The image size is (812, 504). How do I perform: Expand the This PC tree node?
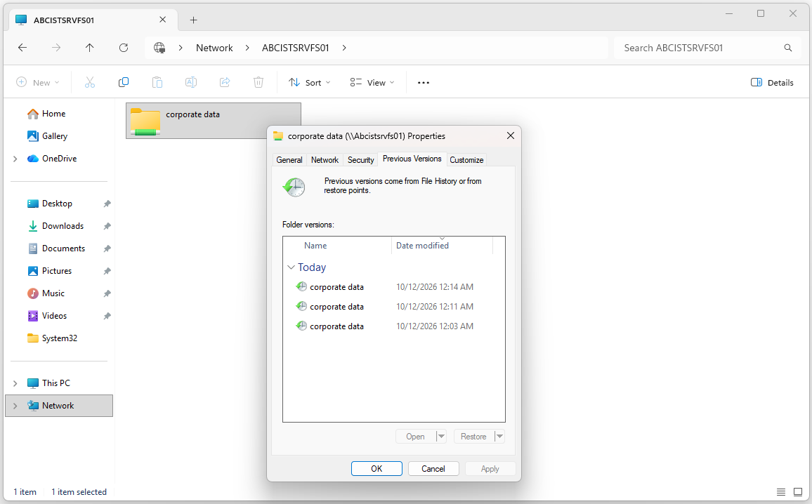pos(15,383)
